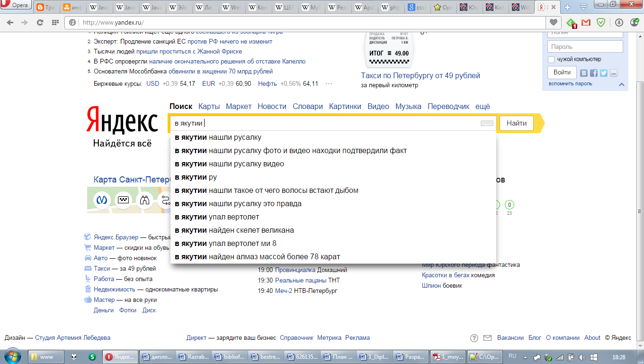Expand the 'ещё' services menu
The width and height of the screenshot is (644, 364).
coord(483,107)
